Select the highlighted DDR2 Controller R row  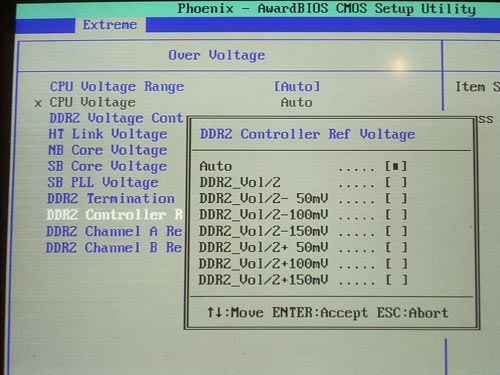[x=115, y=215]
